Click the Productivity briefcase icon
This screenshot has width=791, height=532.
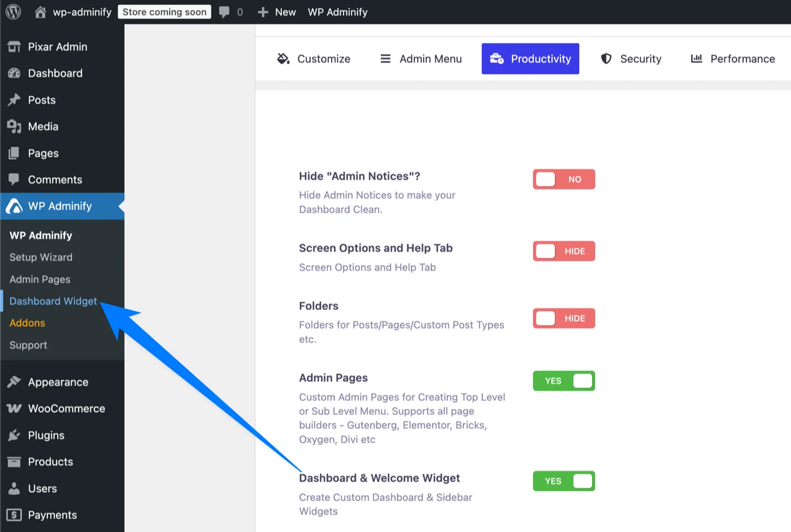point(497,59)
